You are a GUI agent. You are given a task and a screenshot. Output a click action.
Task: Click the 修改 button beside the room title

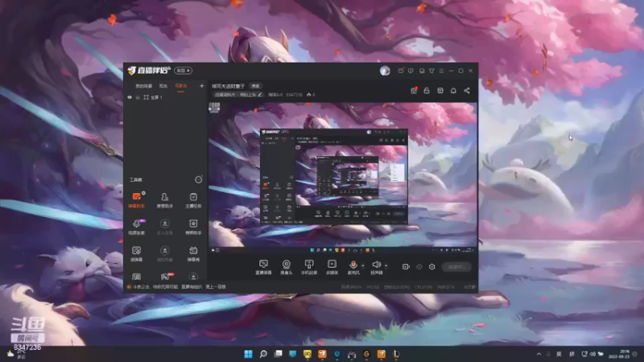(255, 86)
